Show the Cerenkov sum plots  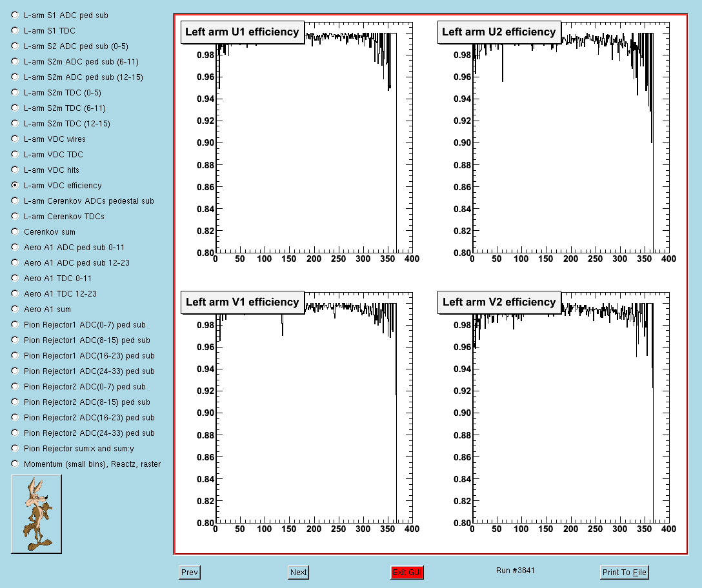[x=15, y=232]
